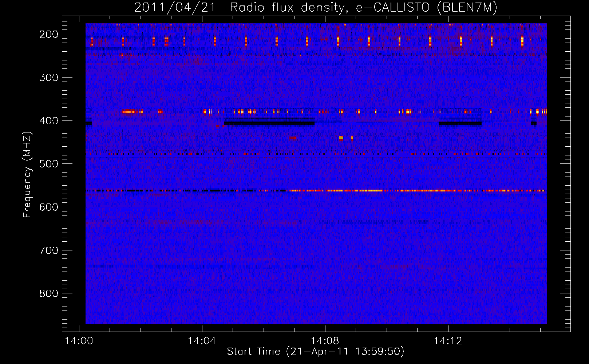The height and width of the screenshot is (364, 589).
Task: Click the 'Frequency (MHZ)' axis label
Action: (27, 174)
